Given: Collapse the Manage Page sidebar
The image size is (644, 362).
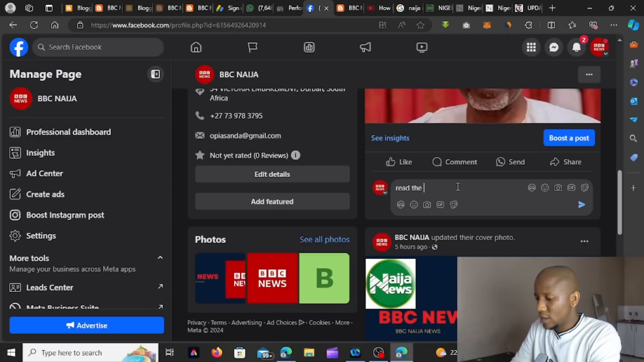Looking at the screenshot, I should coord(155,74).
